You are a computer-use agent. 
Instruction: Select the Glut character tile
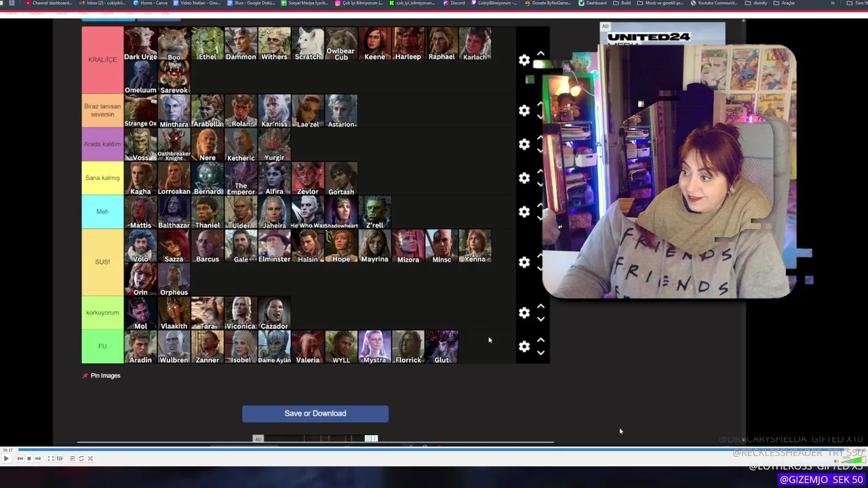point(441,347)
